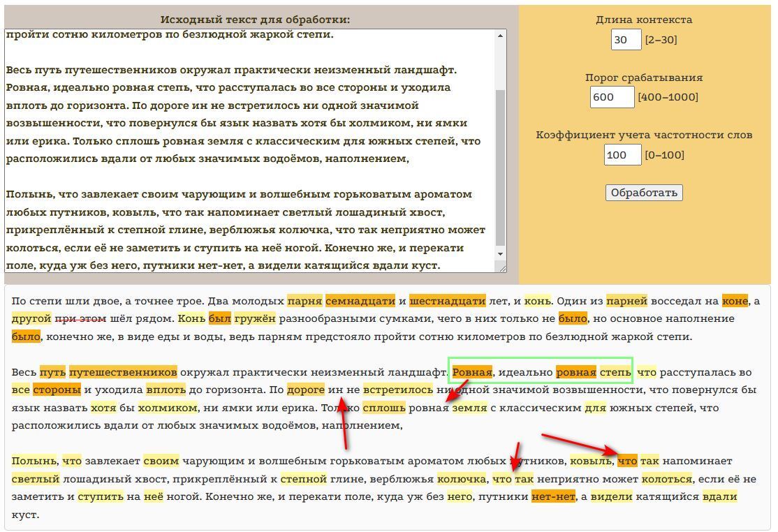Click highlighted word хотя in results

point(103,408)
